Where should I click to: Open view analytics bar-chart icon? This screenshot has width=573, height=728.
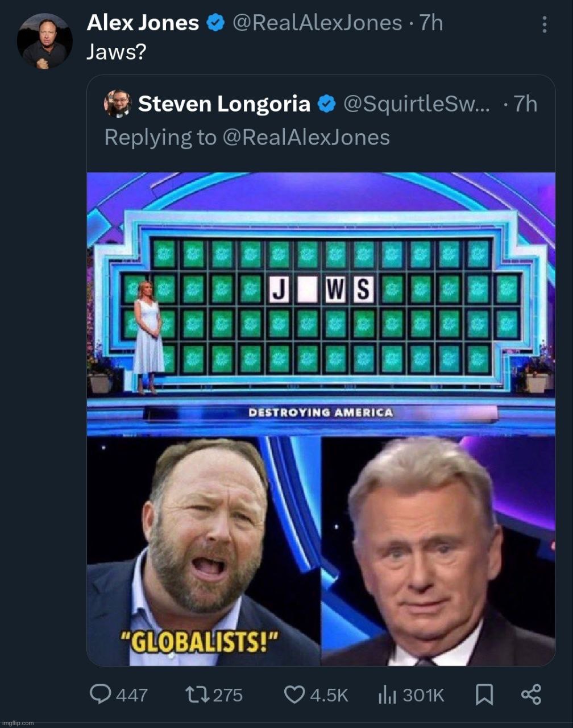pyautogui.click(x=387, y=694)
